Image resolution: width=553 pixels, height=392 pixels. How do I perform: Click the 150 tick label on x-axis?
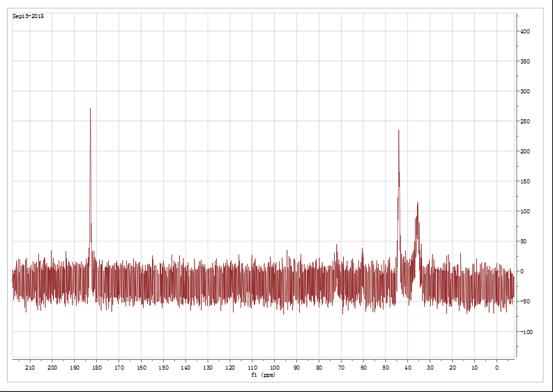[163, 368]
